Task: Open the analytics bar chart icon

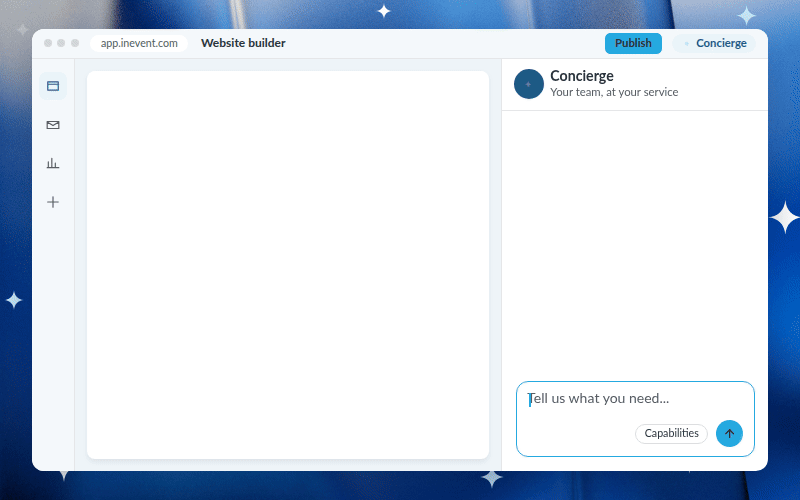Action: pos(53,163)
